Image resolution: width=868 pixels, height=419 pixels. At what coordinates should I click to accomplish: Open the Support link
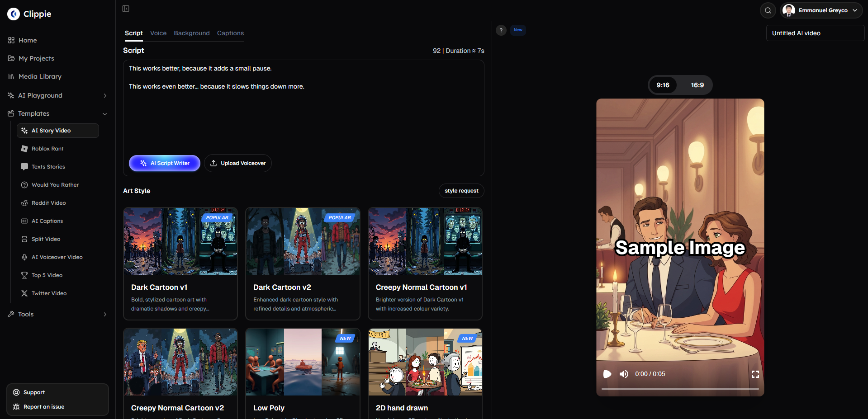pyautogui.click(x=34, y=392)
